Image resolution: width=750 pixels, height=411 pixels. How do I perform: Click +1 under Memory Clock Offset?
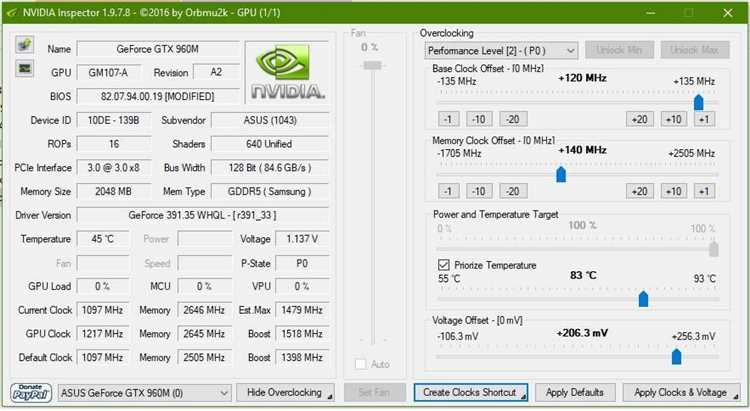(704, 191)
